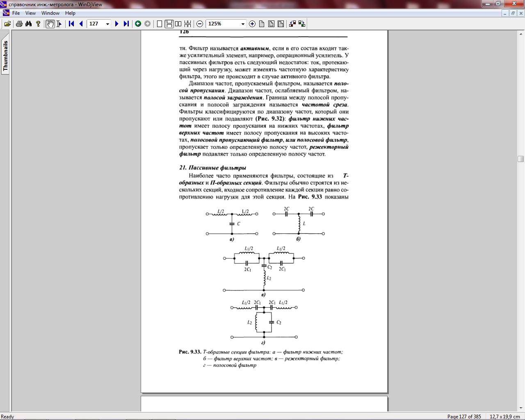The image size is (525, 420).
Task: Minimize the inner document window
Action: pyautogui.click(x=505, y=13)
